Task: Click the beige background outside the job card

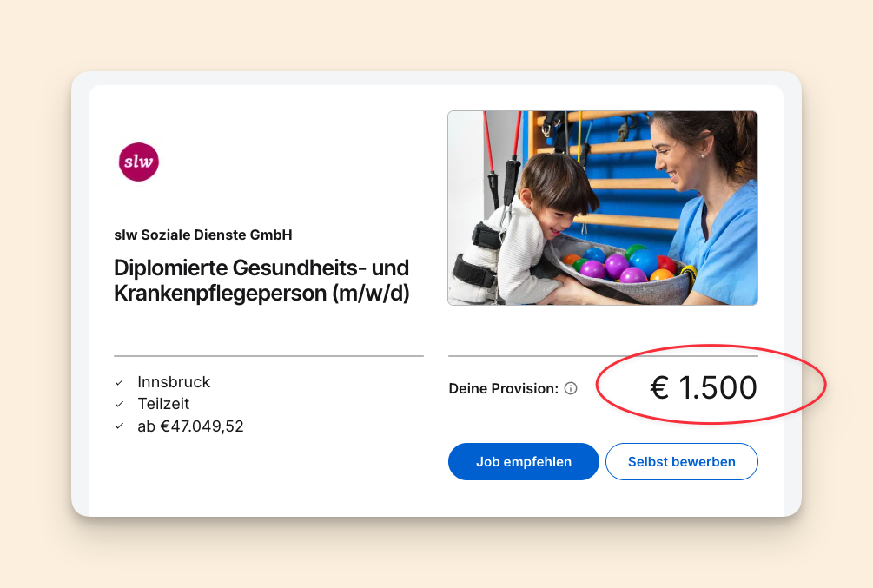Action: (43, 538)
